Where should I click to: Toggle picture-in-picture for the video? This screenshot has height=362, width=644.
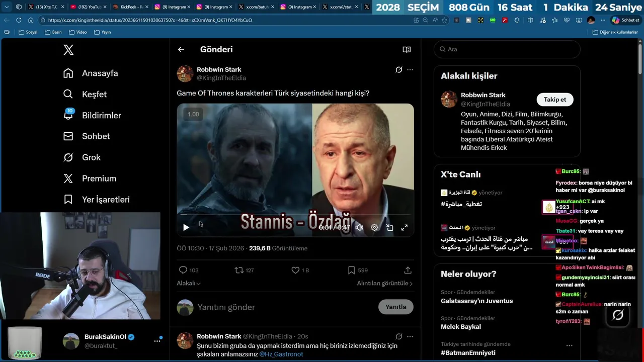(389, 227)
